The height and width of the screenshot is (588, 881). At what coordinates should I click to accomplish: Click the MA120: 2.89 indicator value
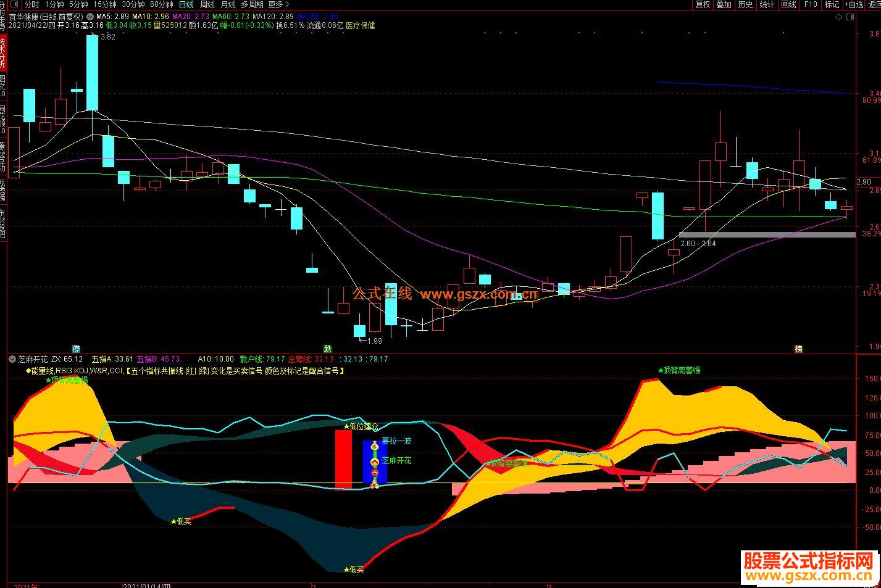tap(273, 17)
